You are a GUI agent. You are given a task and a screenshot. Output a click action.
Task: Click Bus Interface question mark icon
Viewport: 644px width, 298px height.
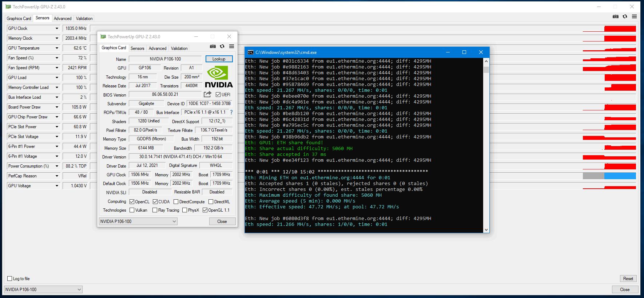231,112
